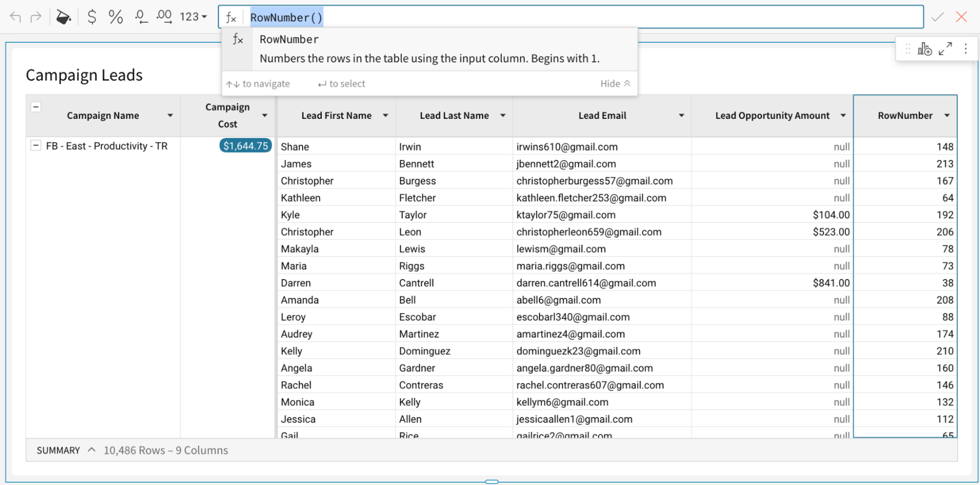The width and height of the screenshot is (980, 485).
Task: Open RowNumber column dropdown
Action: (947, 115)
